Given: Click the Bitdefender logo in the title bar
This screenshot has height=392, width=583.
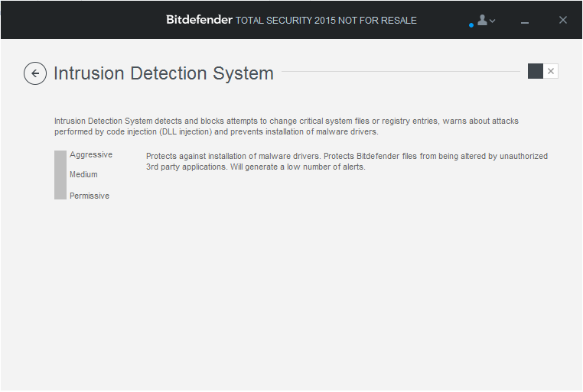Looking at the screenshot, I should tap(199, 20).
